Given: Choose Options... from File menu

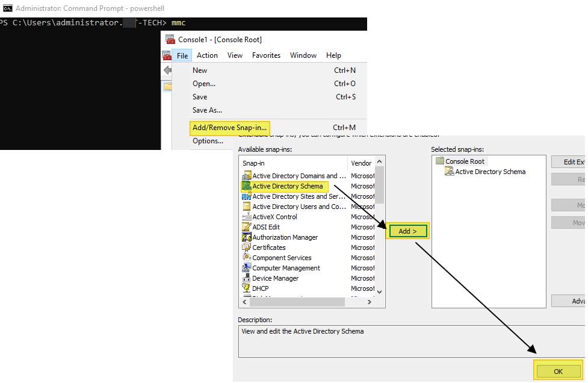Looking at the screenshot, I should pyautogui.click(x=208, y=141).
